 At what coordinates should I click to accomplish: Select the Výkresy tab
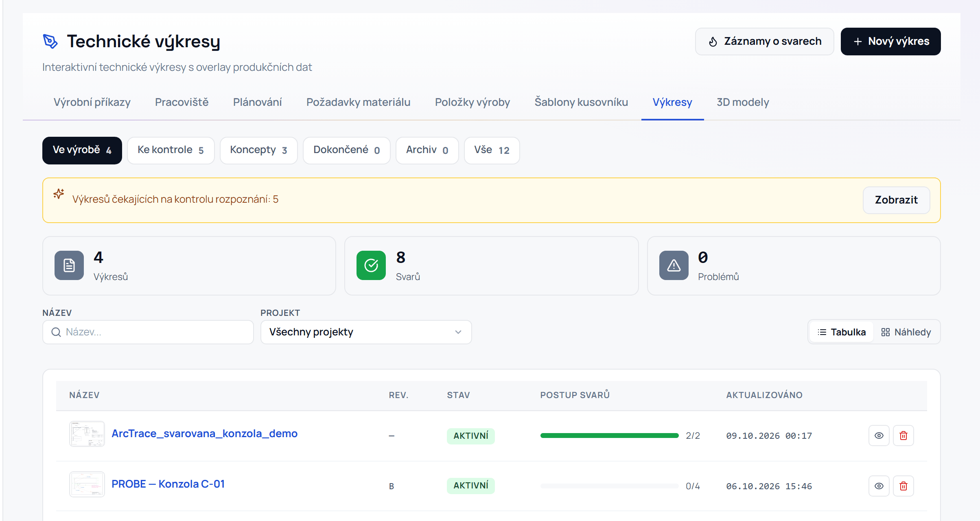(672, 102)
